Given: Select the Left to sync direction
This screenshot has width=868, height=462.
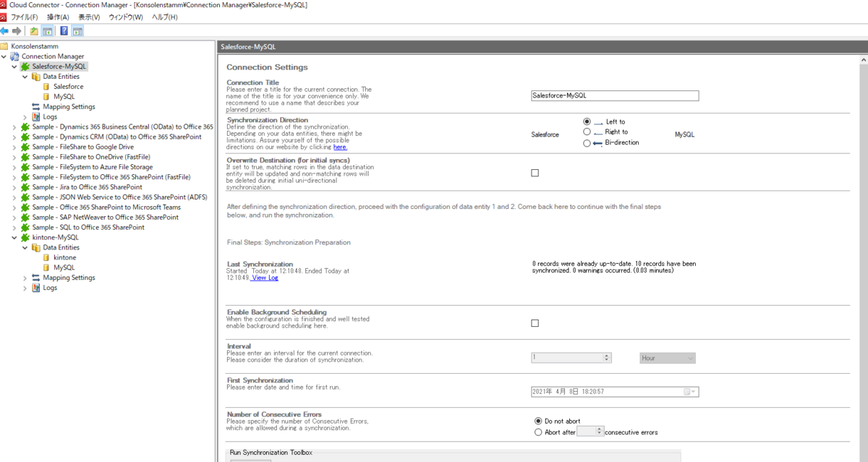Looking at the screenshot, I should [x=587, y=121].
